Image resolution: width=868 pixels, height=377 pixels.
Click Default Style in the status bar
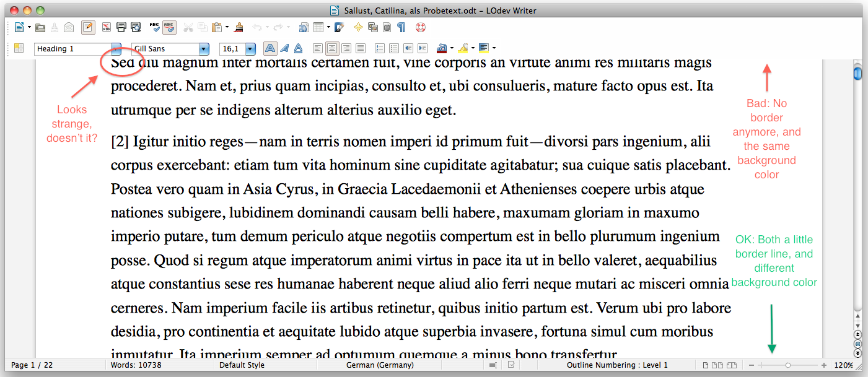(242, 365)
